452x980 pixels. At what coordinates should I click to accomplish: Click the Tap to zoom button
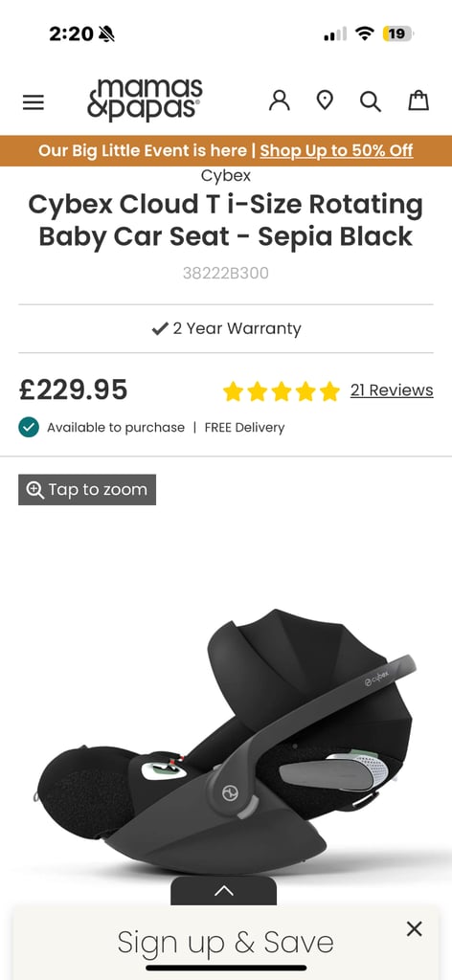[87, 489]
